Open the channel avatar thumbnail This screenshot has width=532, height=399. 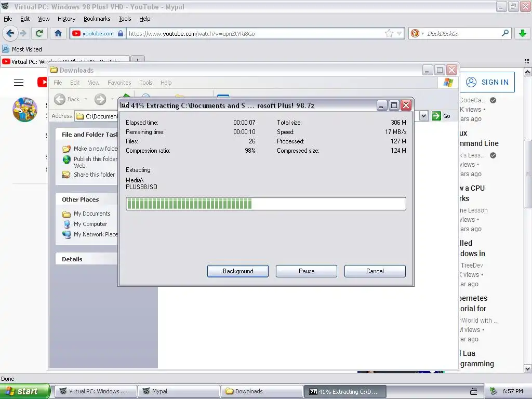coord(25,110)
